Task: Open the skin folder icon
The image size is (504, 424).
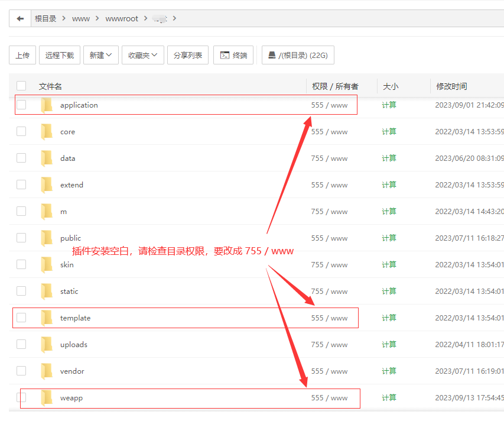Action: click(47, 264)
